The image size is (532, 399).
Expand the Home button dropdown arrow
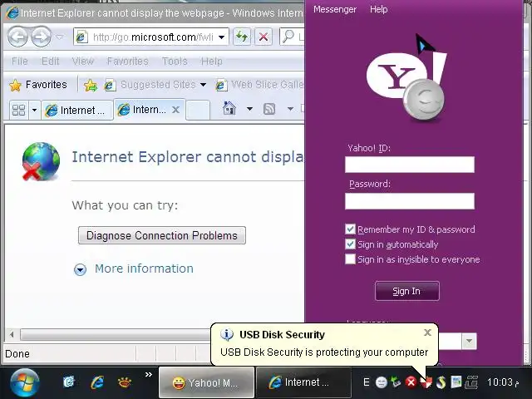pyautogui.click(x=249, y=109)
